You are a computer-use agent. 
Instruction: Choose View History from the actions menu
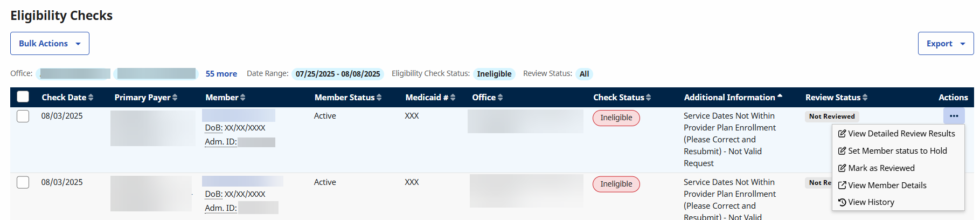[x=871, y=202]
